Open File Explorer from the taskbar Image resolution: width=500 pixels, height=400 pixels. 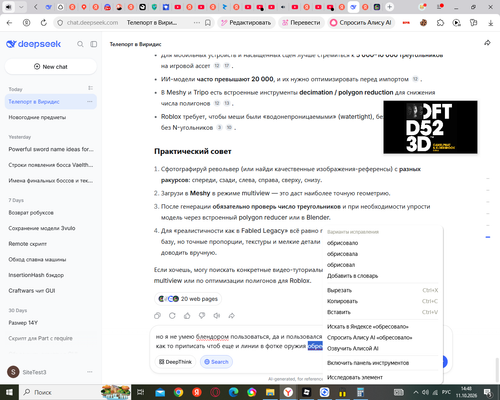(x=270, y=392)
